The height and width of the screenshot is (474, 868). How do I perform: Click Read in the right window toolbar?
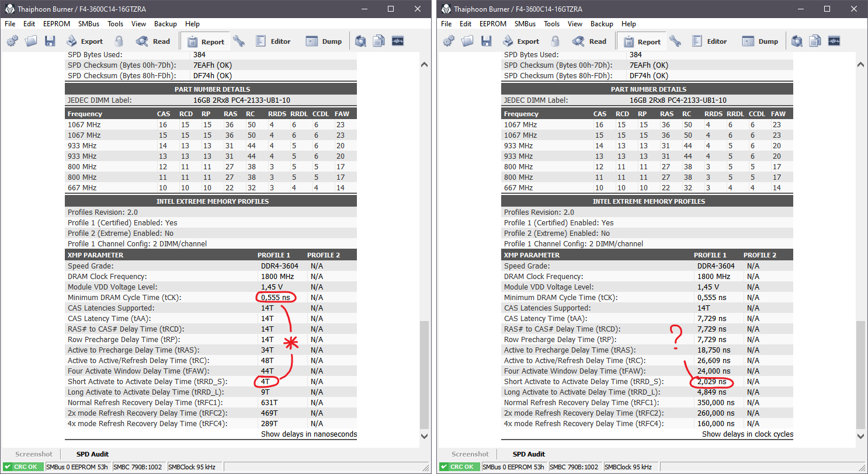(x=589, y=41)
